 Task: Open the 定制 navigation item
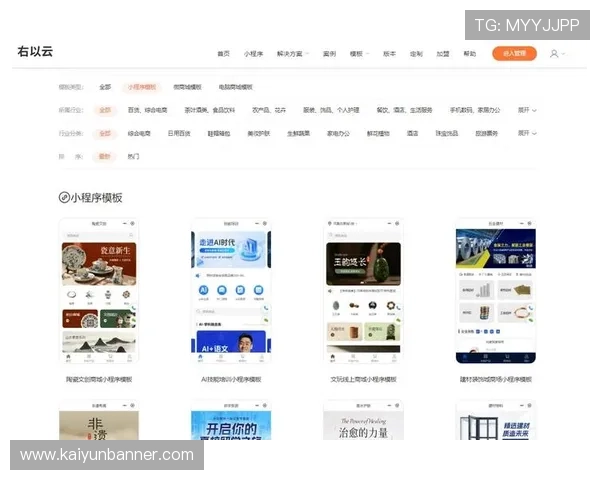click(x=416, y=54)
